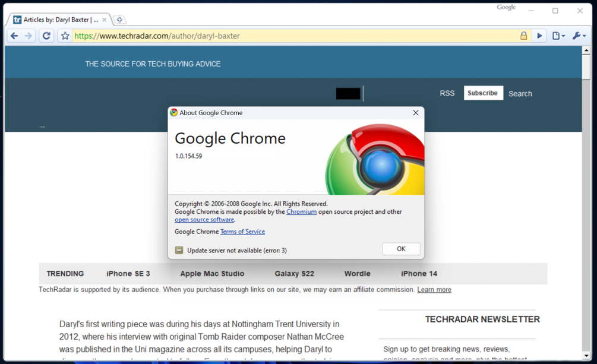The height and width of the screenshot is (364, 597).
Task: Open the trending iPhone SE 3 link
Action: [128, 273]
